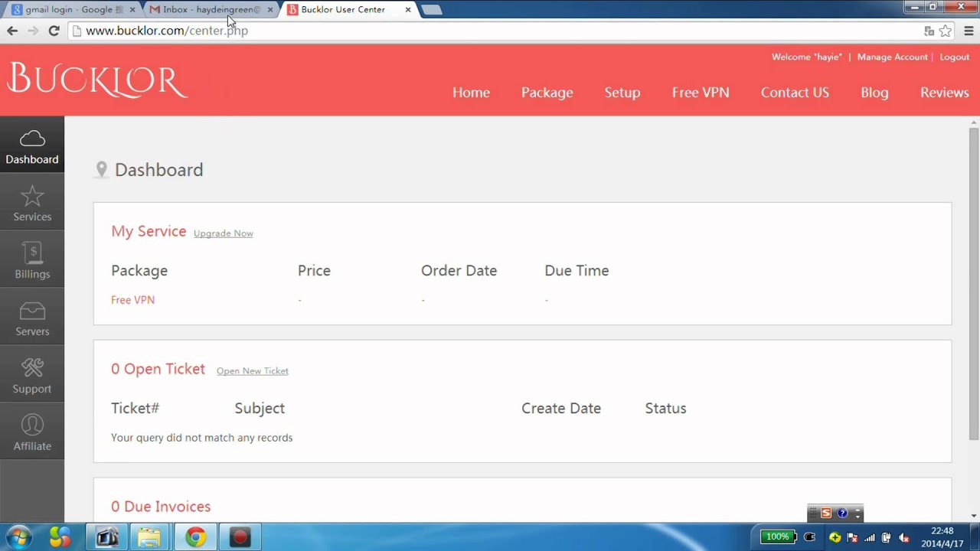This screenshot has width=980, height=551.
Task: Open the Dashboard sidebar item
Action: (x=32, y=145)
